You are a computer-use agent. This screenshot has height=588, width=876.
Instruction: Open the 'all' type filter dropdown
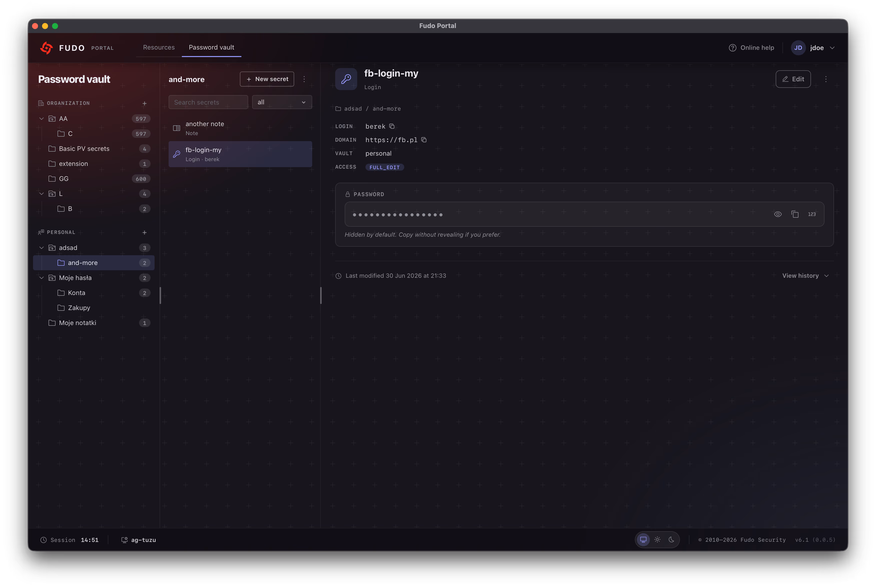point(282,102)
